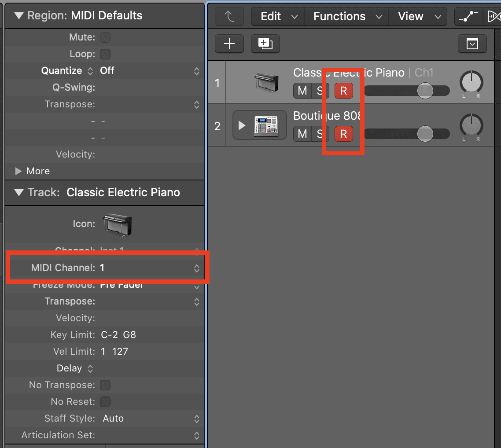
Task: Click the back arrow hierarchy button
Action: [x=229, y=16]
